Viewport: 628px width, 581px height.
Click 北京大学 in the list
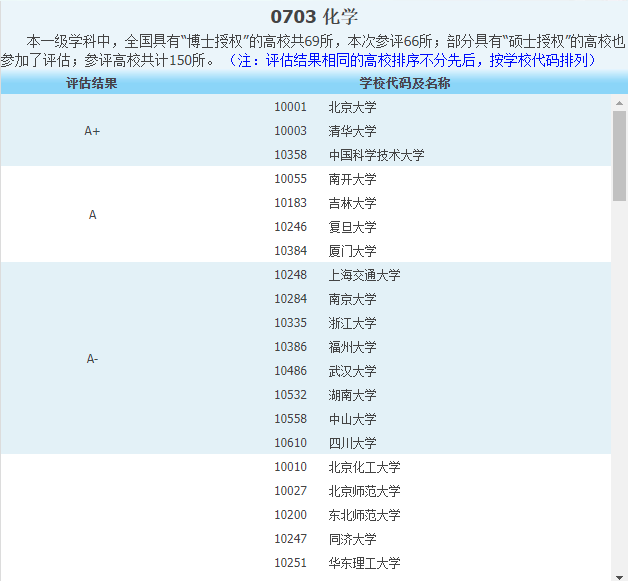[x=352, y=107]
